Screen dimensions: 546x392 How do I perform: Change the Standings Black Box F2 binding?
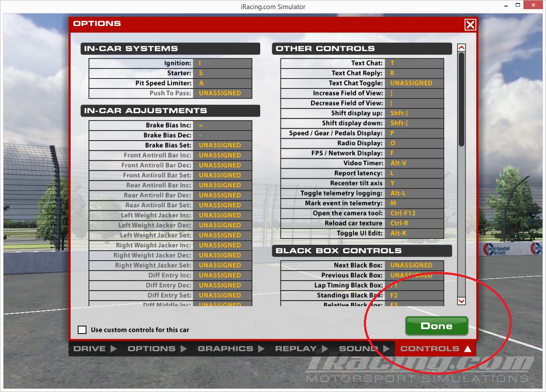(x=414, y=295)
